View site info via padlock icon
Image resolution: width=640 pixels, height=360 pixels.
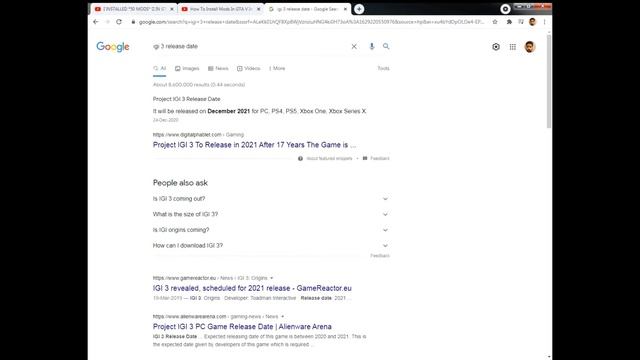click(133, 22)
